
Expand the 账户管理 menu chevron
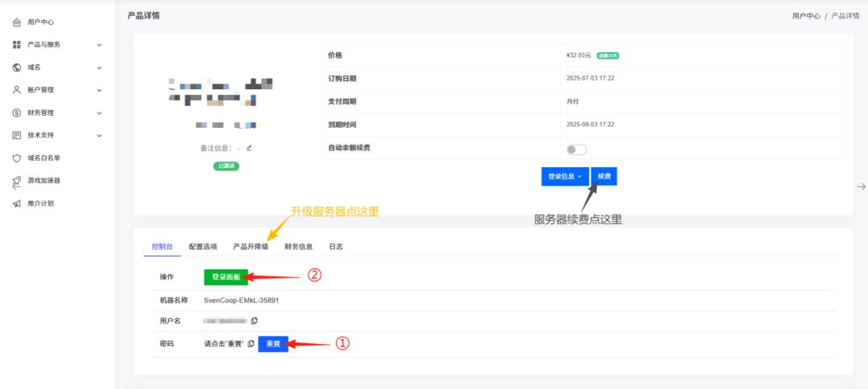[99, 90]
